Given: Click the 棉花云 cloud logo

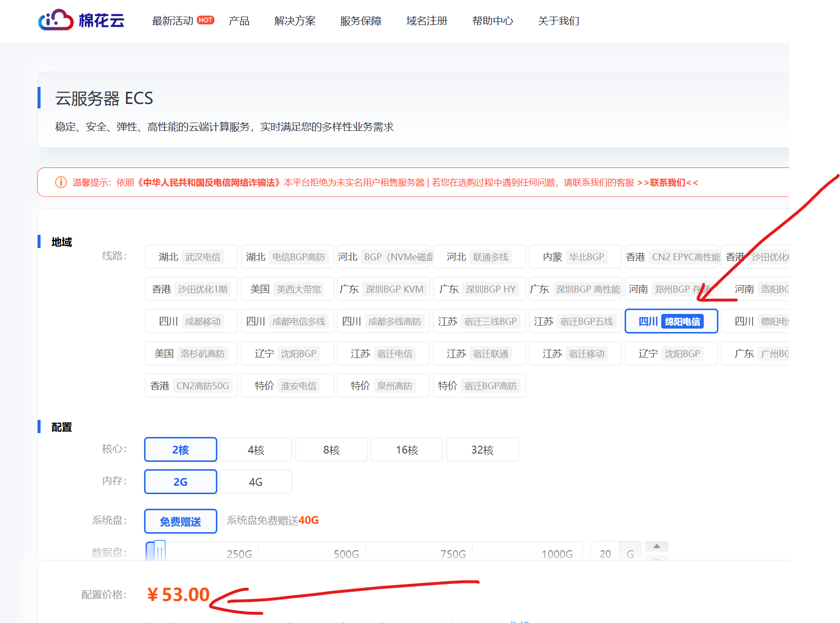Looking at the screenshot, I should [x=81, y=21].
